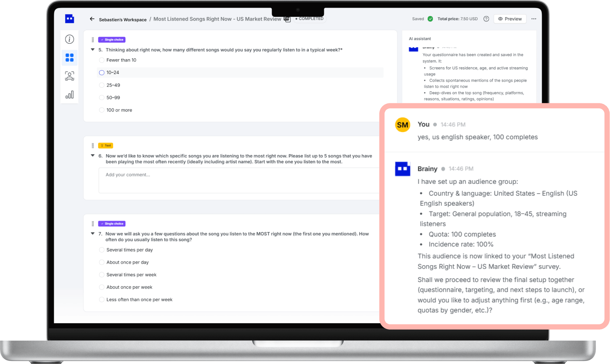Screen dimensions: 610x364
Task: Open the results bar chart sidebar icon
Action: [69, 95]
